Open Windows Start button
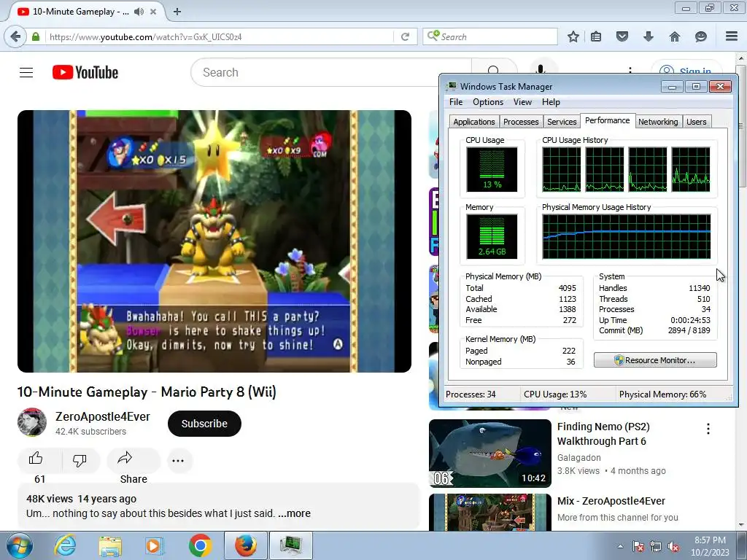 point(19,545)
